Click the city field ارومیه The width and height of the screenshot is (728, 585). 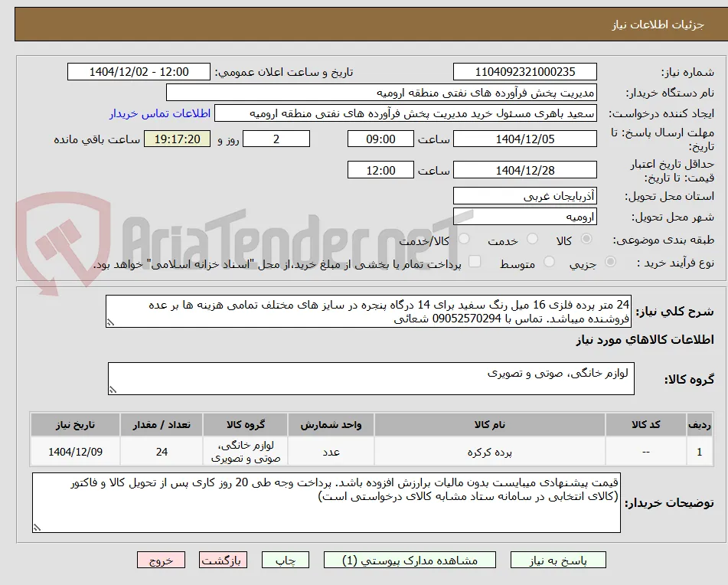(525, 217)
